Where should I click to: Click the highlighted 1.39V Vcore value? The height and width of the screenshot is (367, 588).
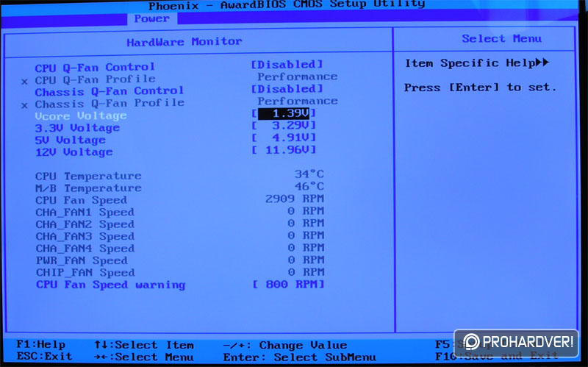pyautogui.click(x=284, y=113)
